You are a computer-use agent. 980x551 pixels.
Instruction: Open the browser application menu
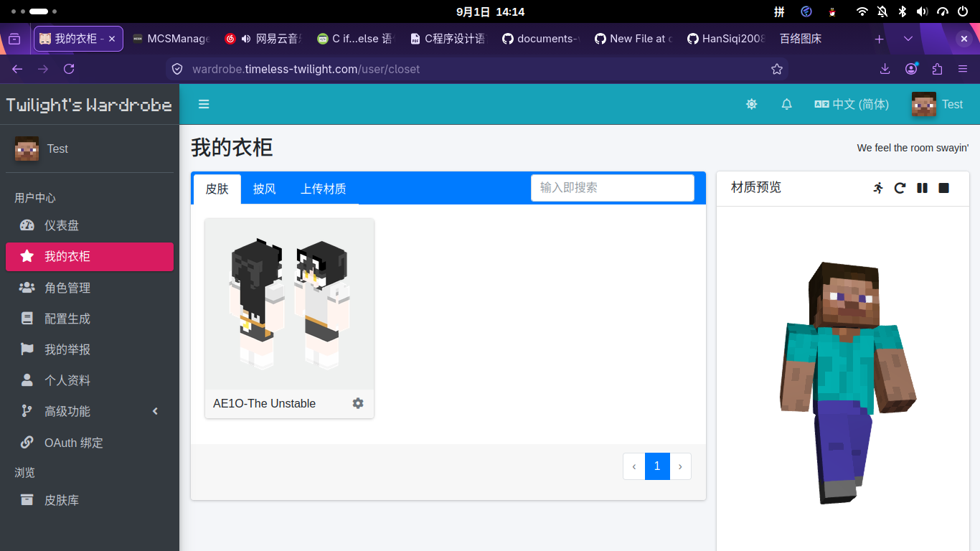coord(963,69)
